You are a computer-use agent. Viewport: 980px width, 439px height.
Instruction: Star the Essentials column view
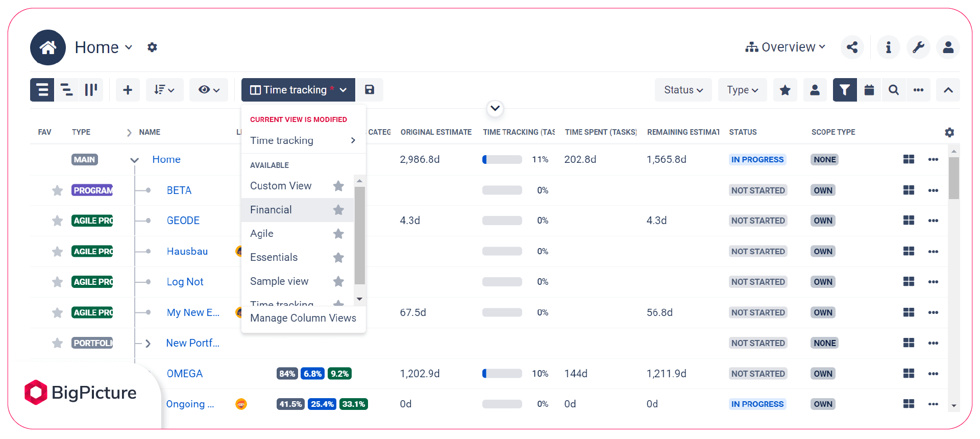click(338, 257)
